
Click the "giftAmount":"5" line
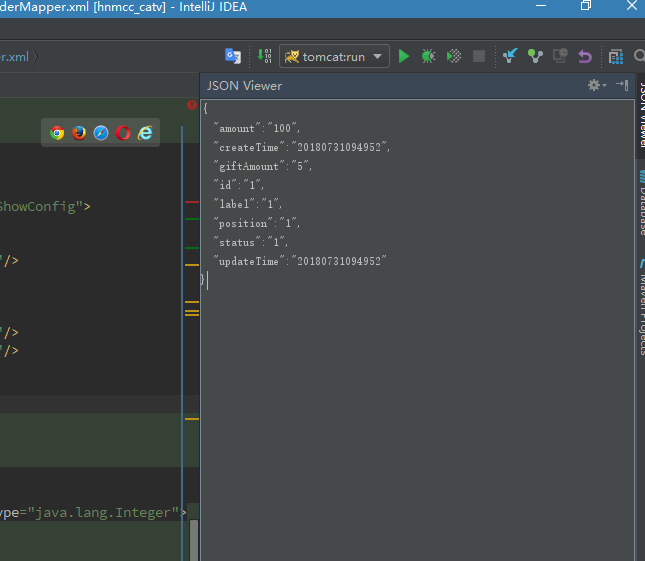262,166
